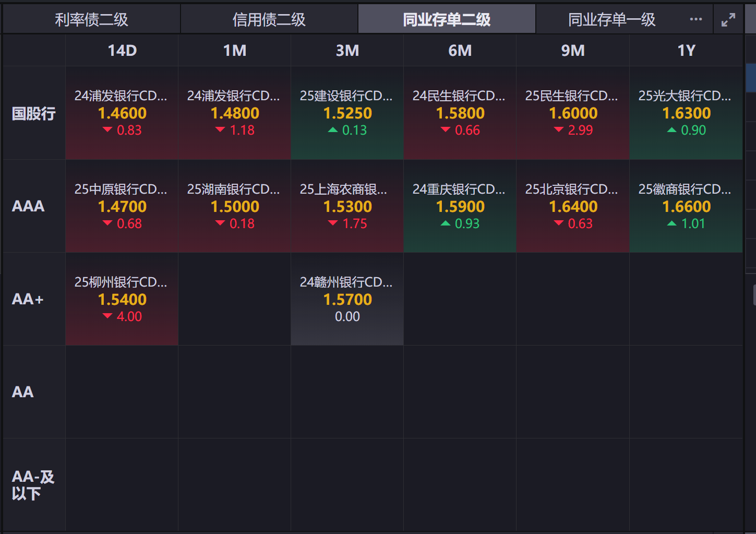Click the 14D column header
This screenshot has width=756, height=534.
(x=122, y=51)
